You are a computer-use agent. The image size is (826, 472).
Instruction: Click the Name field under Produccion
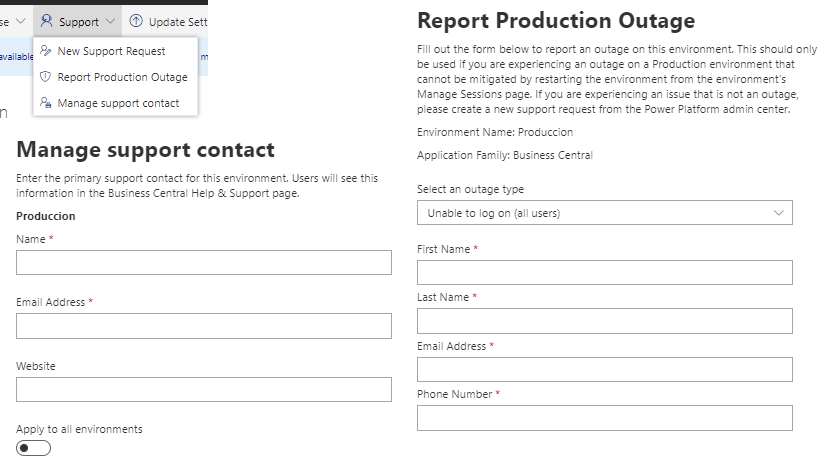tap(203, 263)
